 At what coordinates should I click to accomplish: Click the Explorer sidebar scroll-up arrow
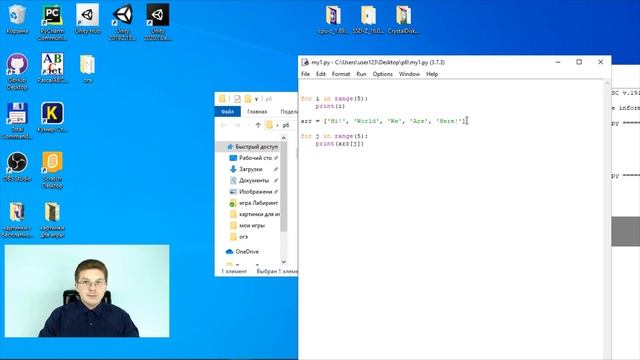pos(284,138)
